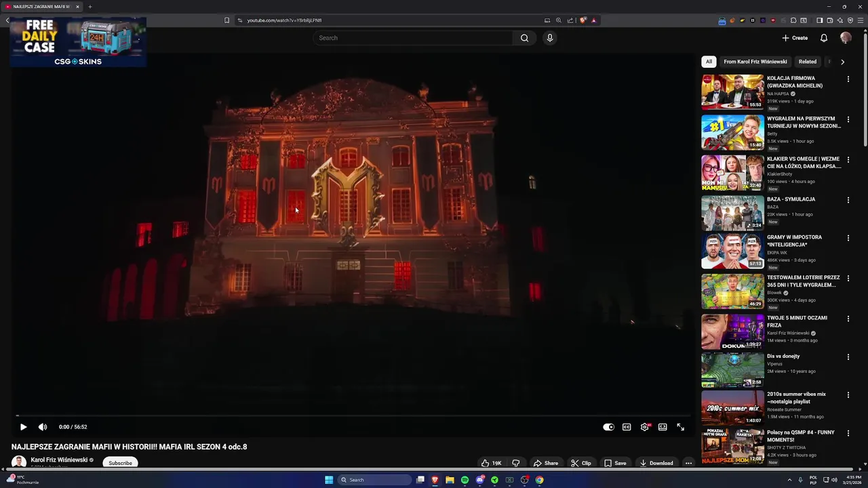Turn on subtitles with CC button

[627, 427]
